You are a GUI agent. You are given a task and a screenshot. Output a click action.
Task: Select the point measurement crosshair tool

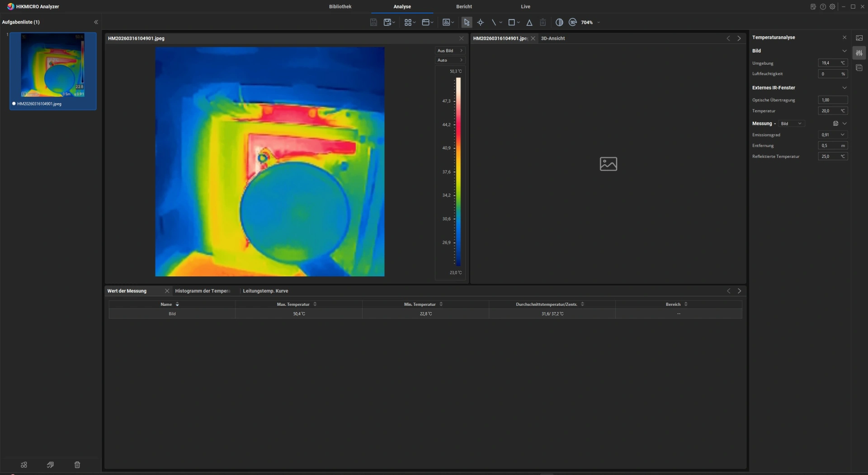480,22
